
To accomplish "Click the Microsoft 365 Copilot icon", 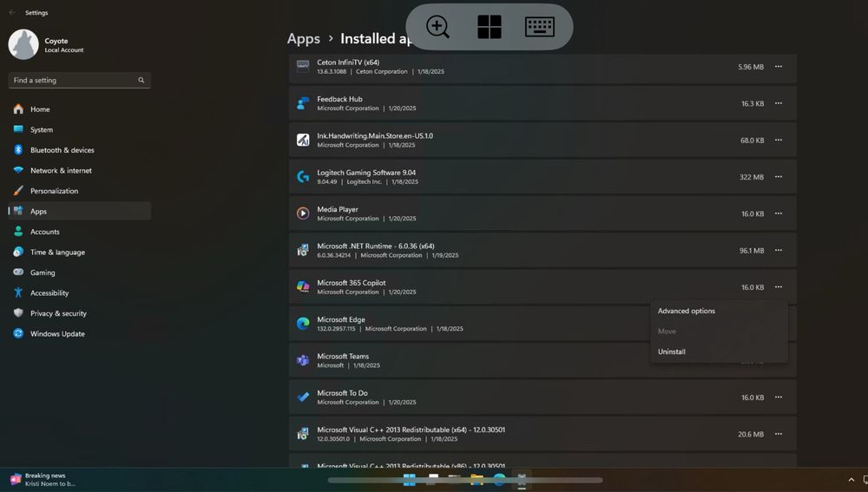I will tap(303, 286).
